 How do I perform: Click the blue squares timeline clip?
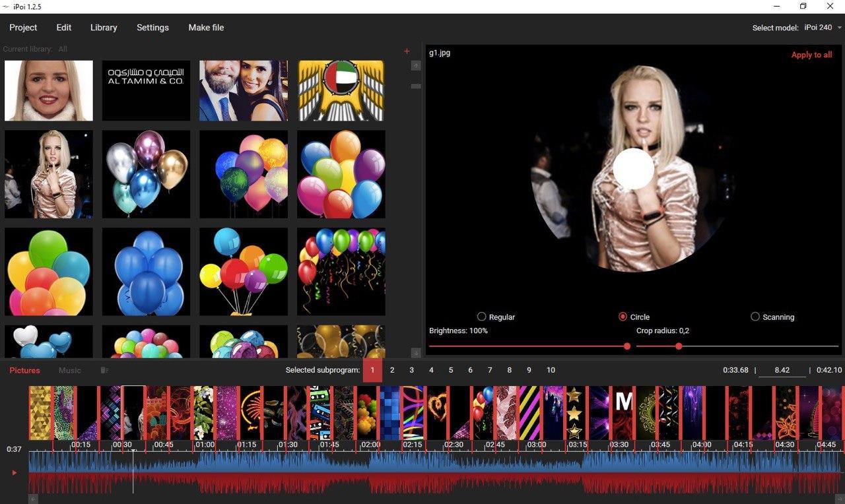coord(389,413)
